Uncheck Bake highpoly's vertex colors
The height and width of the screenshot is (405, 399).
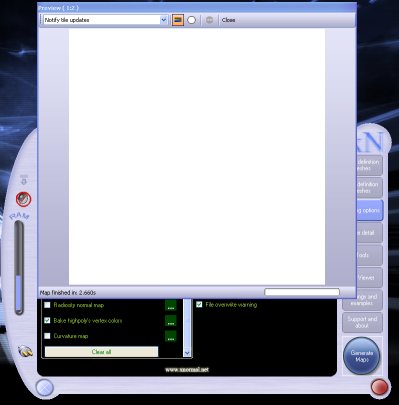[x=47, y=321]
